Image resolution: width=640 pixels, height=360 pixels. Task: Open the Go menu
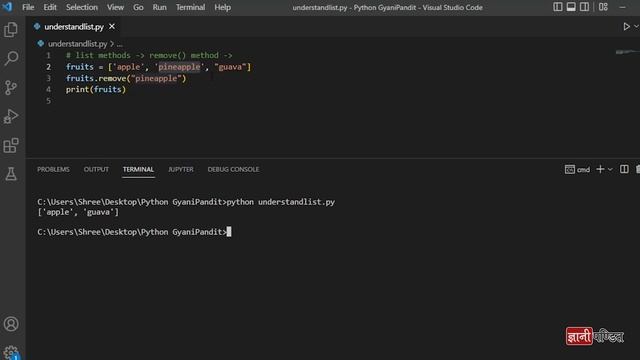(x=138, y=7)
